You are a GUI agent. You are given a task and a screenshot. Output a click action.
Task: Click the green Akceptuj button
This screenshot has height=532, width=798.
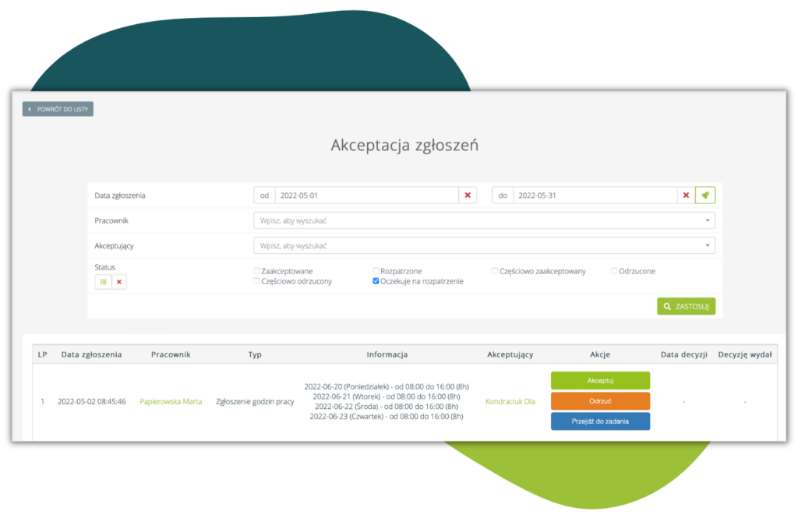[x=600, y=380]
